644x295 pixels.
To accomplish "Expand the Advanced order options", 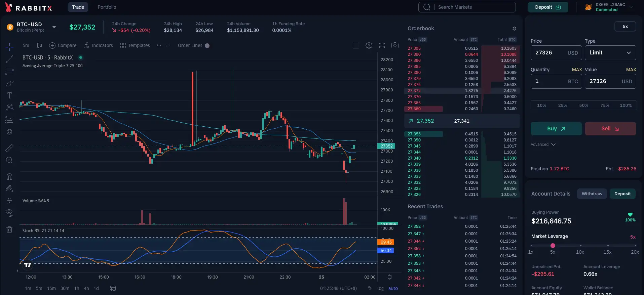I will point(543,144).
